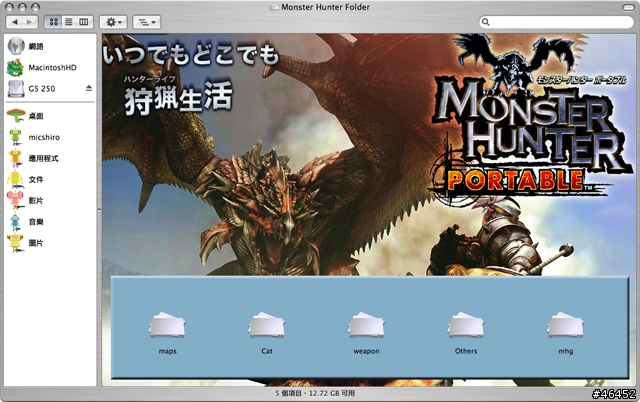
Task: Click the Others folder name
Action: 466,351
